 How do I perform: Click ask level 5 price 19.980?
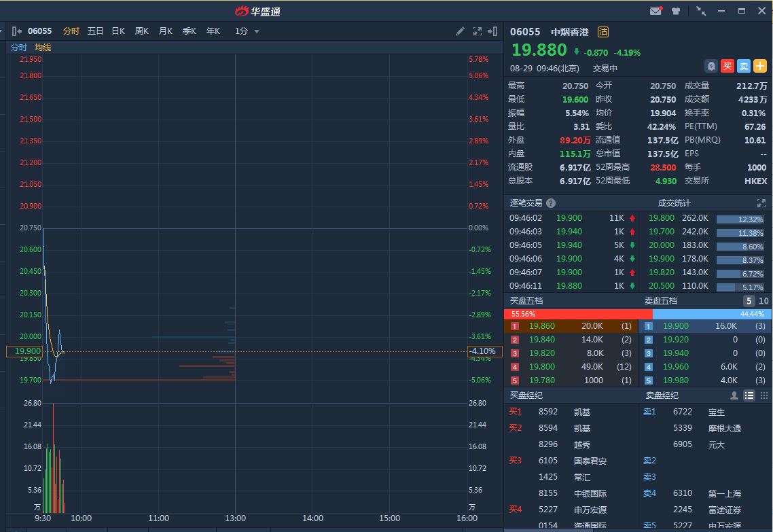[x=676, y=380]
